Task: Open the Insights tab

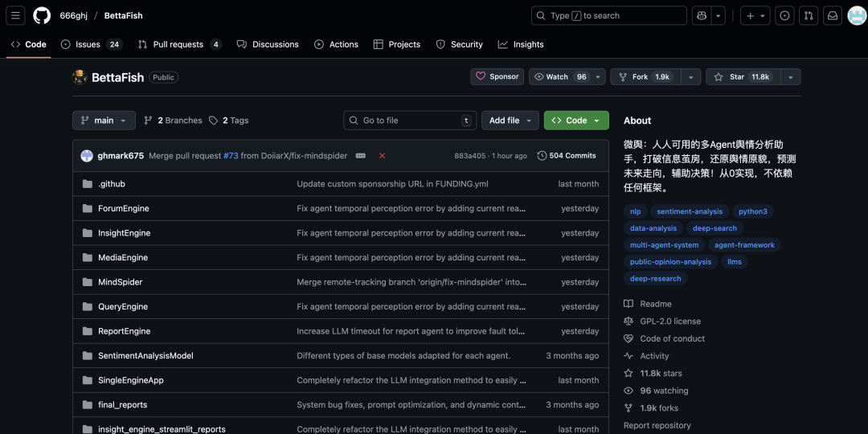Action: point(521,44)
